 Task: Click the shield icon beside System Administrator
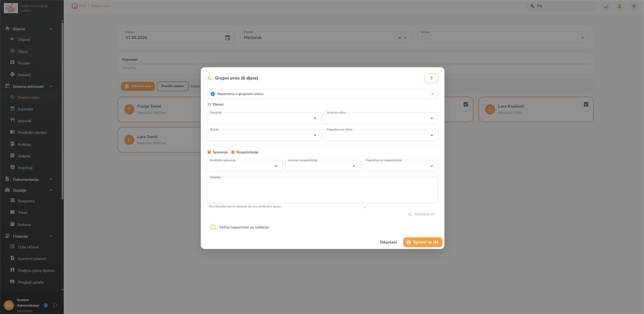coord(45,306)
